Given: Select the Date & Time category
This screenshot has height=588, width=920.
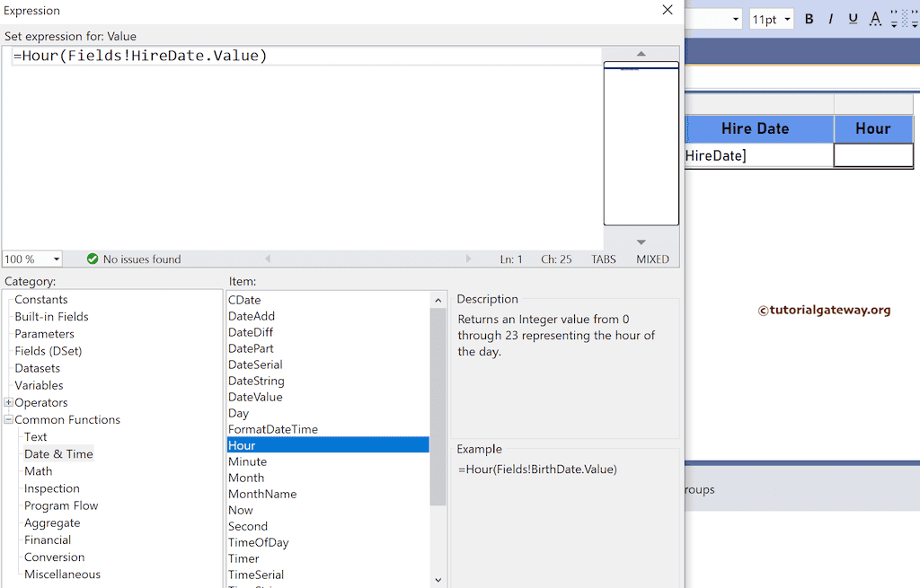Looking at the screenshot, I should coord(57,453).
